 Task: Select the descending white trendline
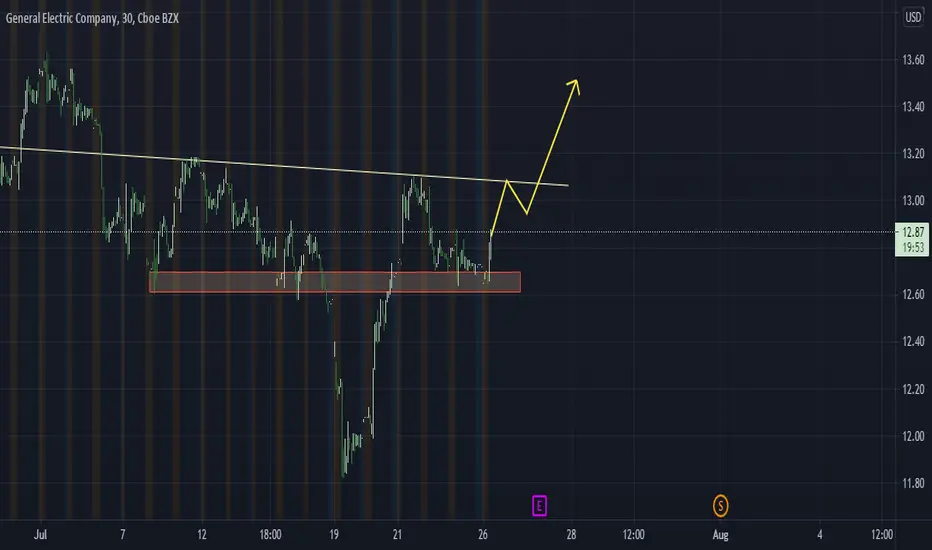pyautogui.click(x=284, y=166)
